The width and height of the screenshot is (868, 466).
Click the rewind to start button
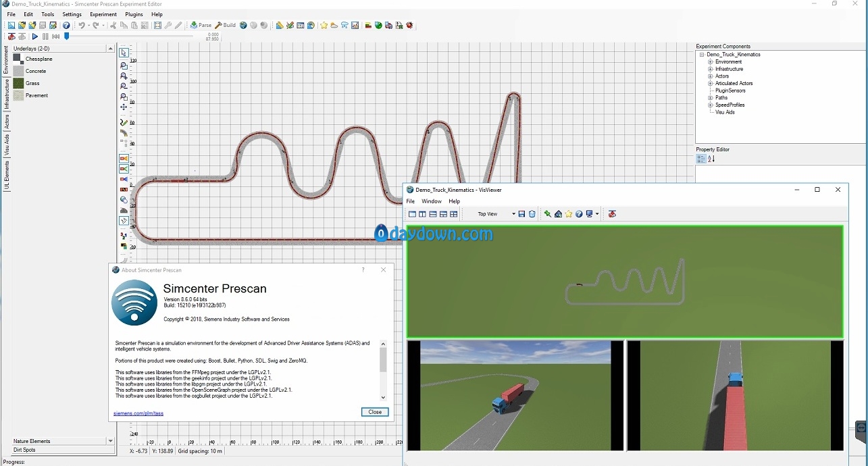pos(56,36)
